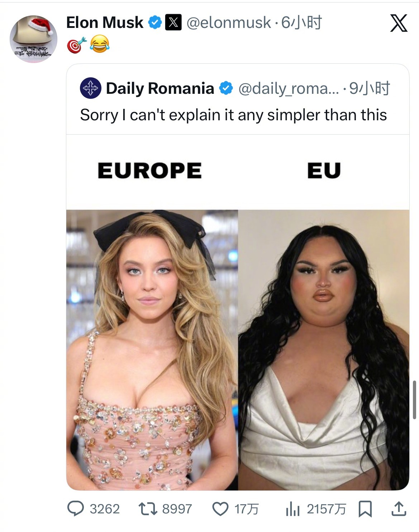This screenshot has width=419, height=532.
Task: Open the view analytics bar icon
Action: click(x=292, y=509)
